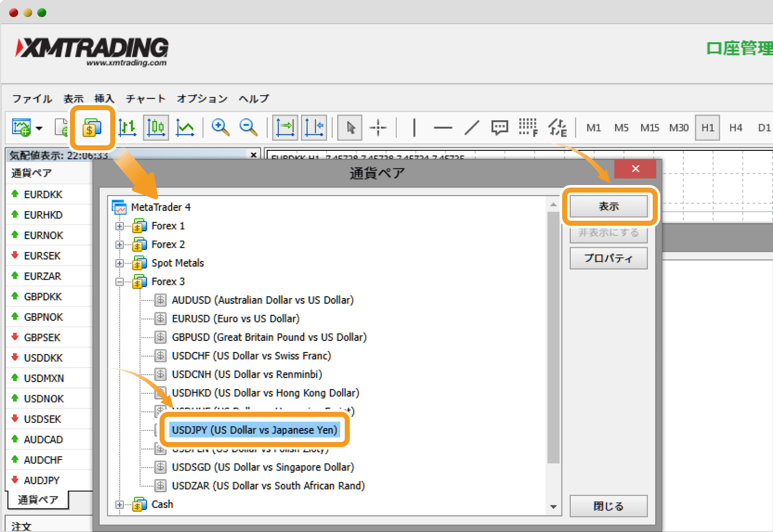This screenshot has height=532, width=773.
Task: Draw a vertical line tool
Action: (x=414, y=128)
